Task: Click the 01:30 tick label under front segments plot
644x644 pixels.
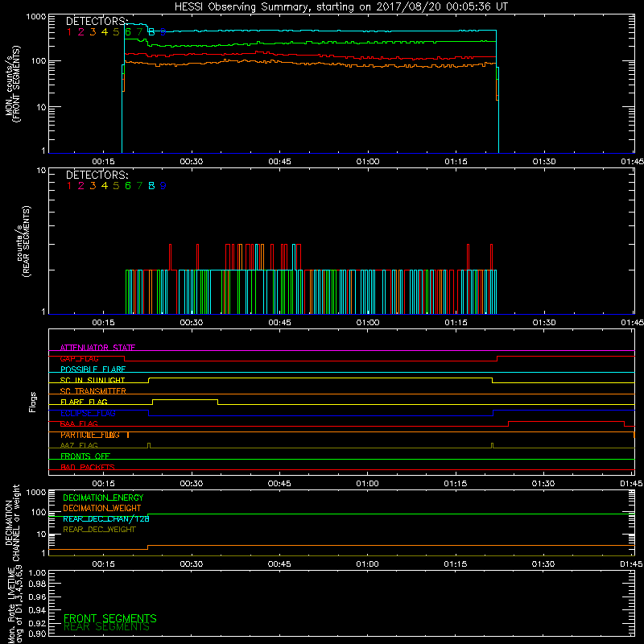Action: (x=544, y=162)
